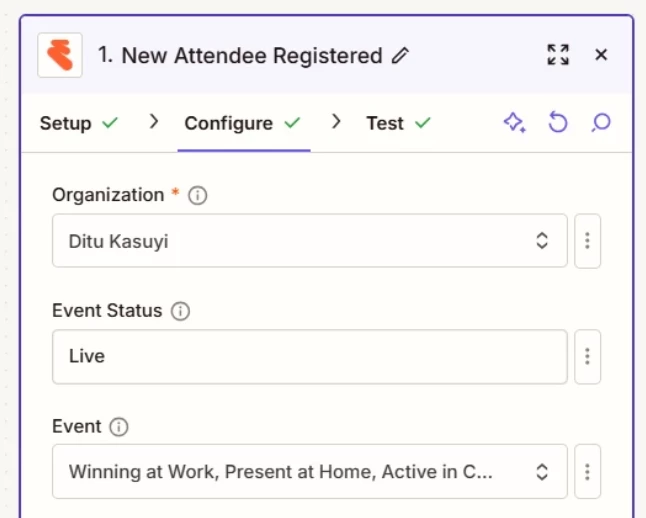Open the AI sparkle assistant icon
This screenshot has height=518, width=646.
click(514, 123)
